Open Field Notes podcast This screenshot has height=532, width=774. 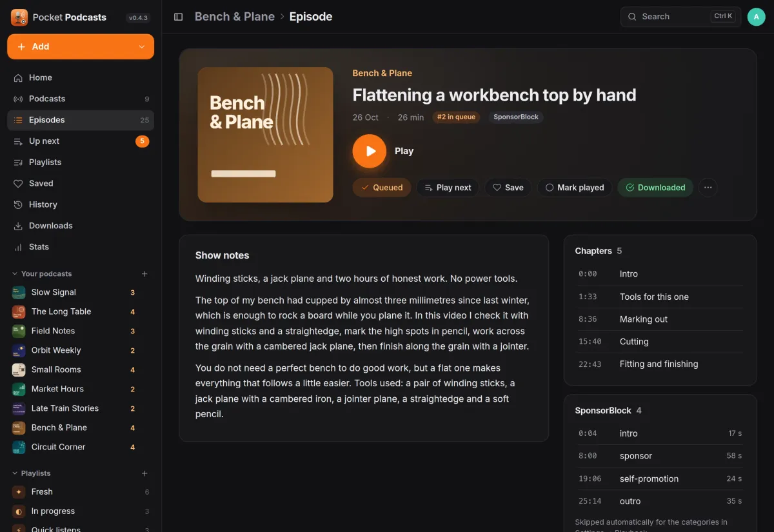(81, 331)
